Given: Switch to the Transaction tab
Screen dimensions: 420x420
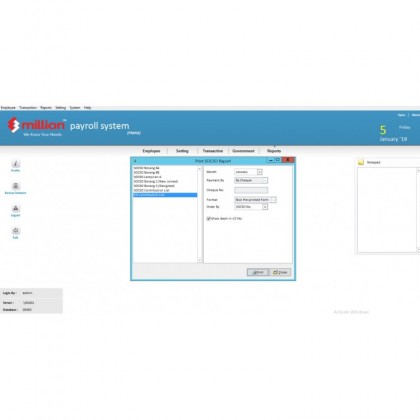Looking at the screenshot, I should [x=213, y=151].
